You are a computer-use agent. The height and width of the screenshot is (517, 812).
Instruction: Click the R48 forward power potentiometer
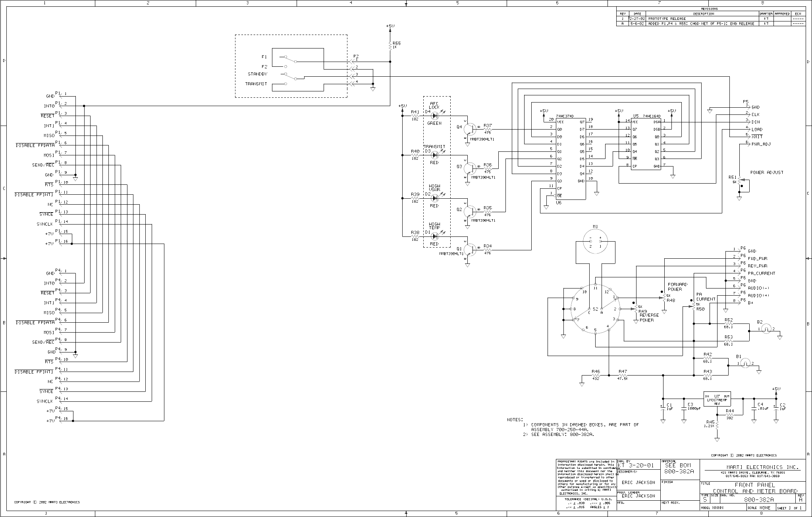(664, 296)
